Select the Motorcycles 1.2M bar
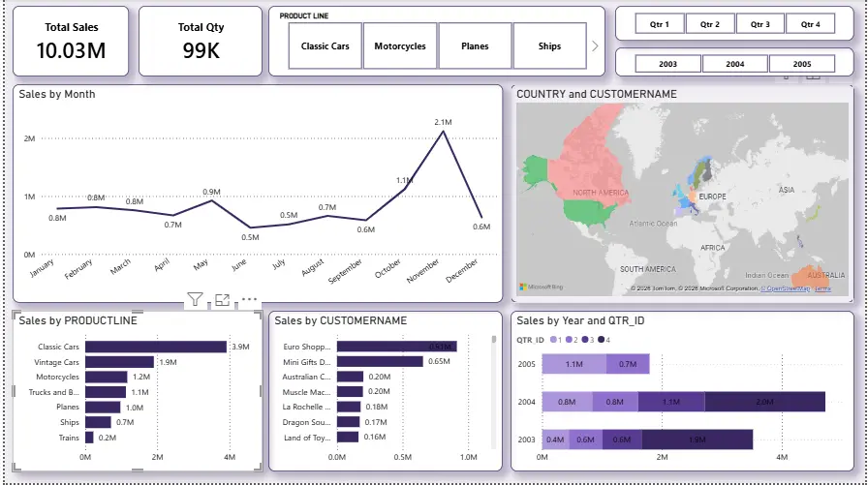Viewport: 868px width, 485px height. coord(107,377)
